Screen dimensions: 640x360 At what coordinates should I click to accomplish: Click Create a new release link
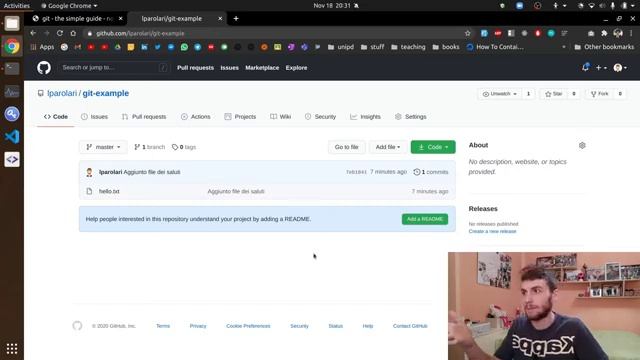tap(492, 231)
